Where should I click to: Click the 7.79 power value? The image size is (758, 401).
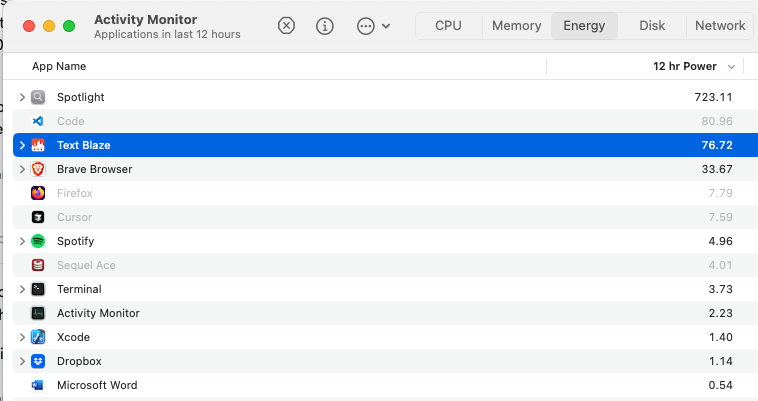(720, 193)
